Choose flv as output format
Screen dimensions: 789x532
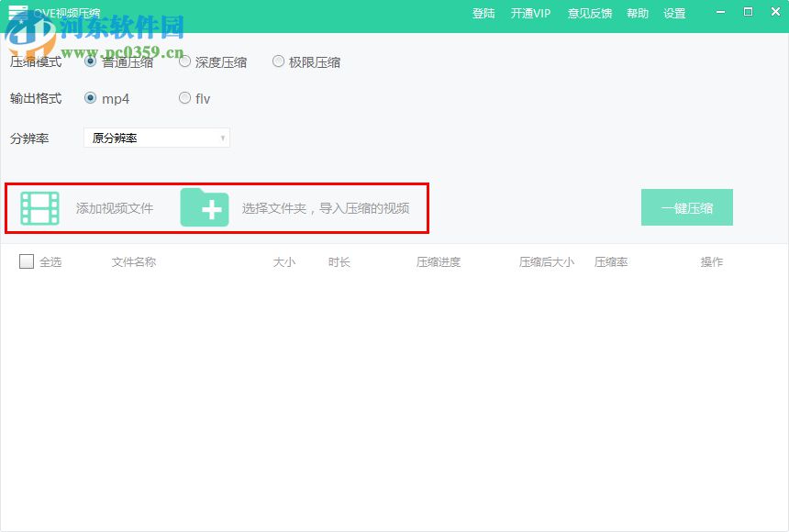click(x=184, y=98)
